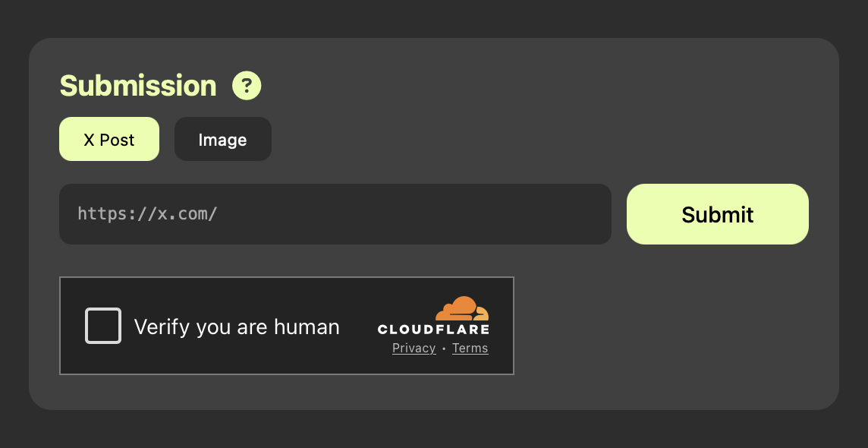Select the highlighted X Post option

pyautogui.click(x=109, y=139)
